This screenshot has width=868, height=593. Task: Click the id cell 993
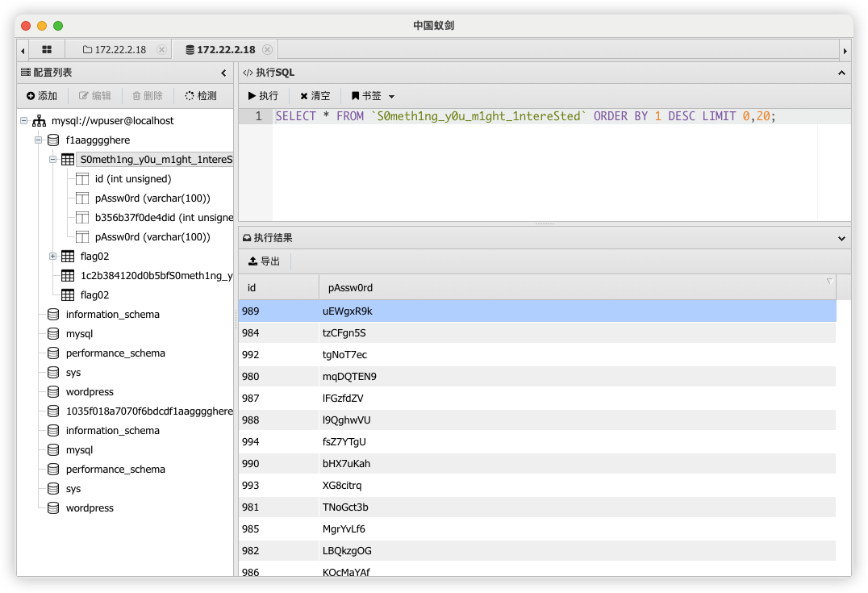point(279,486)
